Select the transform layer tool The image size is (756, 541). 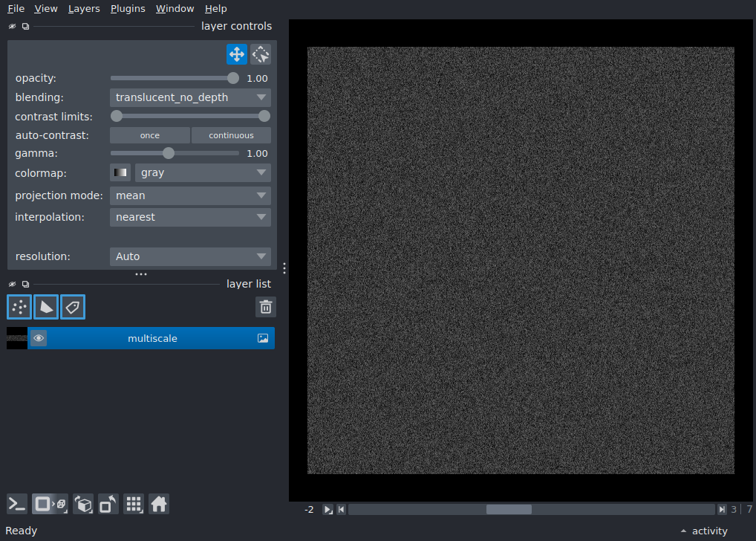pyautogui.click(x=261, y=54)
